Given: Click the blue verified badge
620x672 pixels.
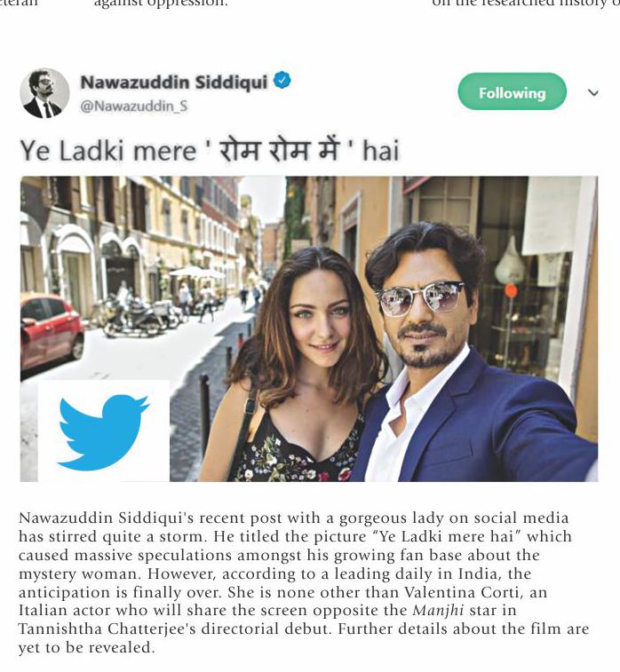Looking at the screenshot, I should pos(282,80).
